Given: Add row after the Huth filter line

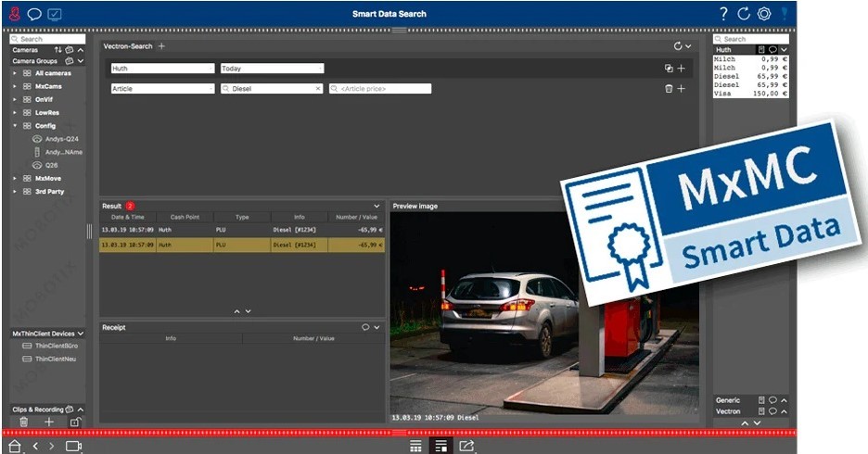Looking at the screenshot, I should point(681,69).
